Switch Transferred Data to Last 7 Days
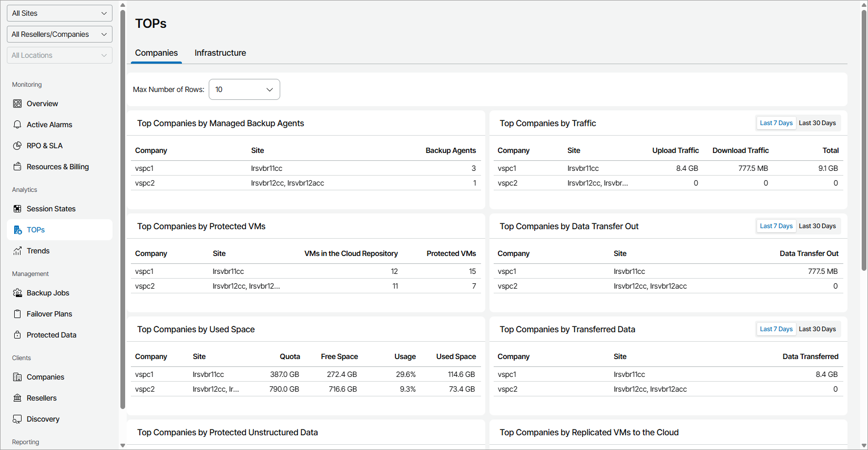This screenshot has height=450, width=868. [776, 329]
